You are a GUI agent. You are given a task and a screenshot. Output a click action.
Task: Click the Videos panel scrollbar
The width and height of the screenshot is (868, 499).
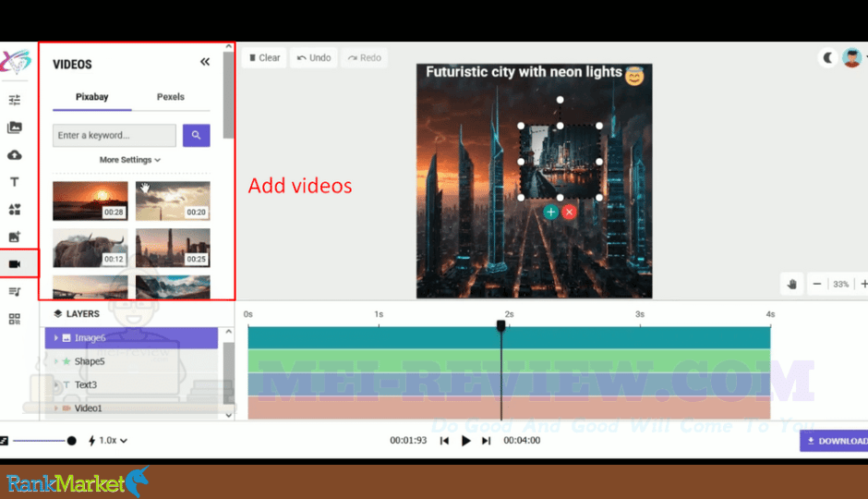[x=229, y=94]
